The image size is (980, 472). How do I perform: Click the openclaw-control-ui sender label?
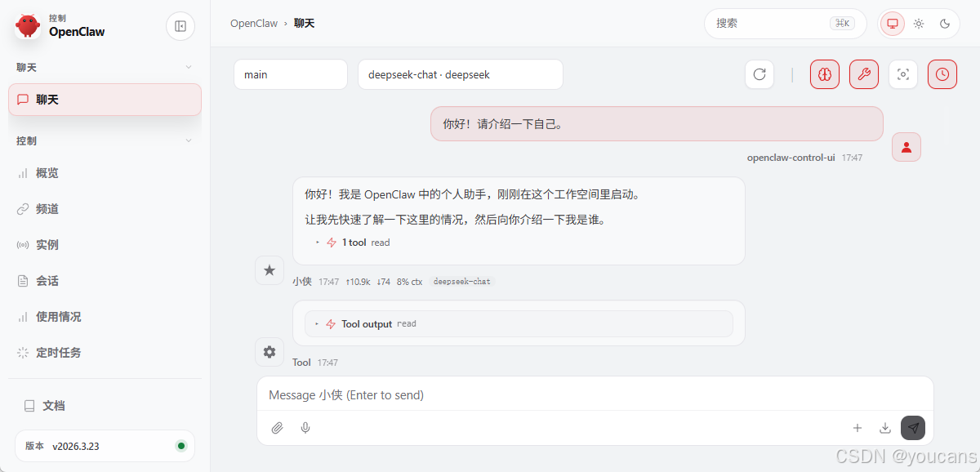coord(791,158)
